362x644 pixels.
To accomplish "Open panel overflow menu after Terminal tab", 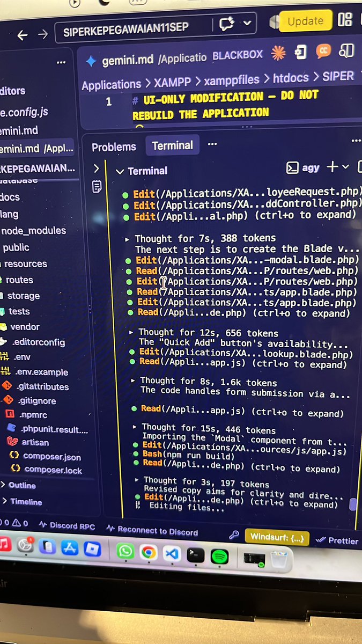I will click(x=212, y=144).
